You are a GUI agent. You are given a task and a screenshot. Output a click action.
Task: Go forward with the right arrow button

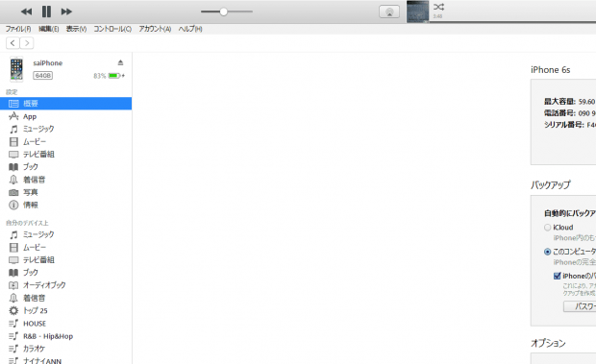(27, 43)
